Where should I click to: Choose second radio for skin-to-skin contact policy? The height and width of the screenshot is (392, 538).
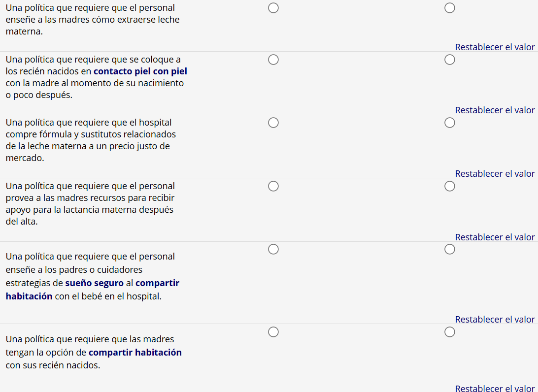click(449, 60)
